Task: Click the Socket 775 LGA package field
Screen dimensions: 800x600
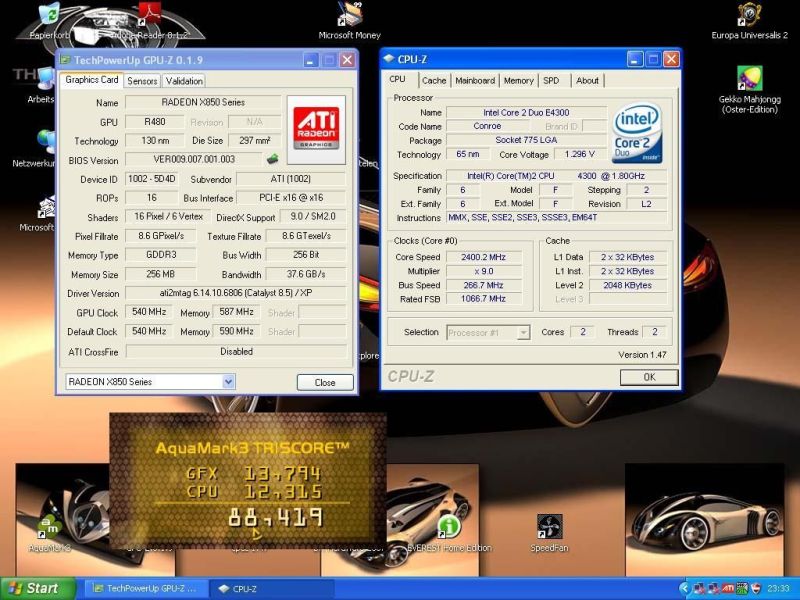Action: [527, 140]
